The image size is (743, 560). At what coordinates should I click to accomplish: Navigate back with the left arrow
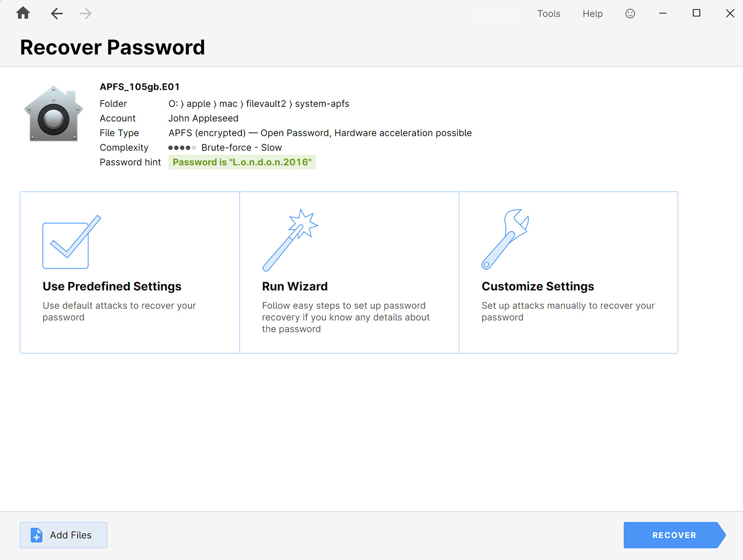[x=57, y=13]
